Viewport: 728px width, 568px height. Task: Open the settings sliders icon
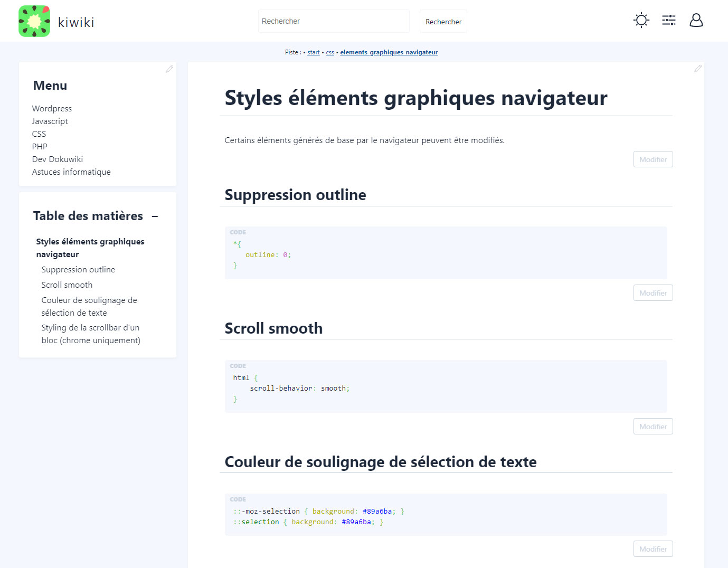pyautogui.click(x=669, y=20)
